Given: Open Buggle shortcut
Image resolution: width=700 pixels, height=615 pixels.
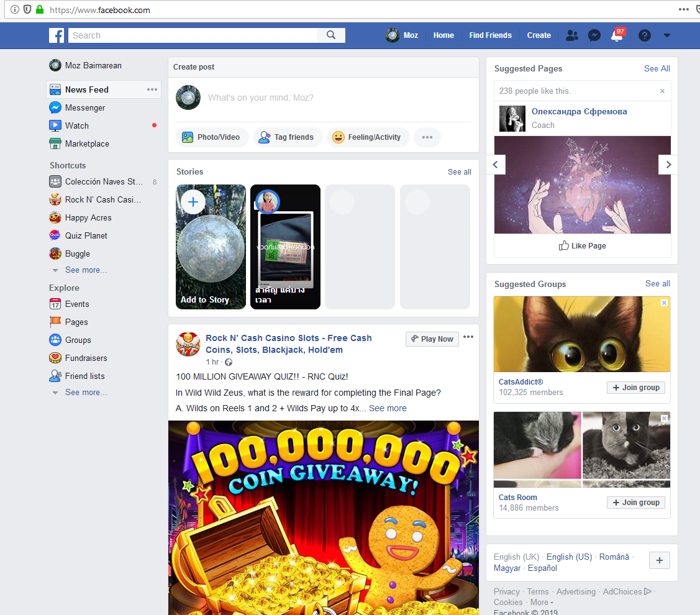Looking at the screenshot, I should 77,253.
